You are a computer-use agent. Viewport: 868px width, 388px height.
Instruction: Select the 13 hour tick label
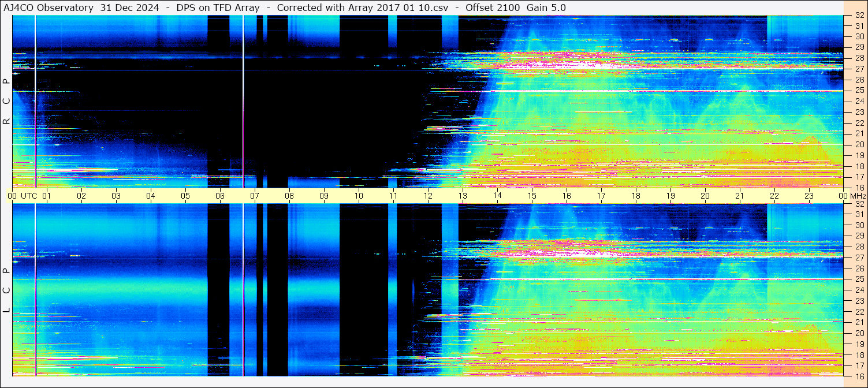pyautogui.click(x=463, y=196)
